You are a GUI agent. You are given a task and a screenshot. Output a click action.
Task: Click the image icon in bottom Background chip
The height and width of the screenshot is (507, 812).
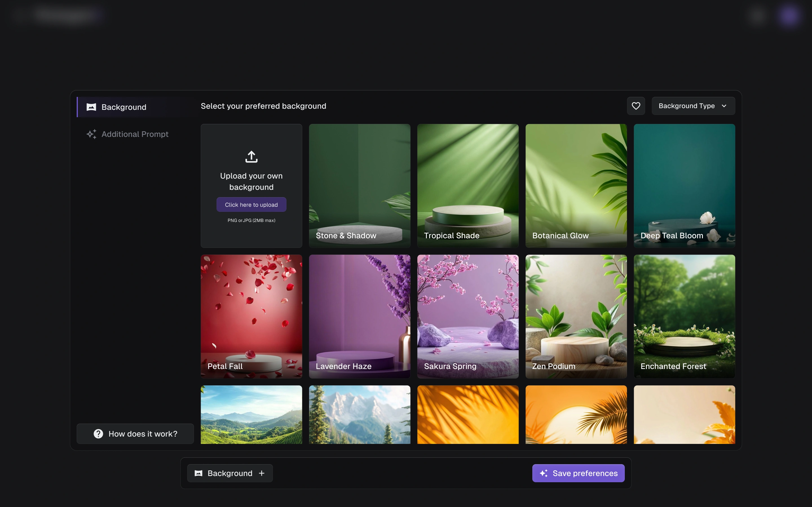pos(199,473)
